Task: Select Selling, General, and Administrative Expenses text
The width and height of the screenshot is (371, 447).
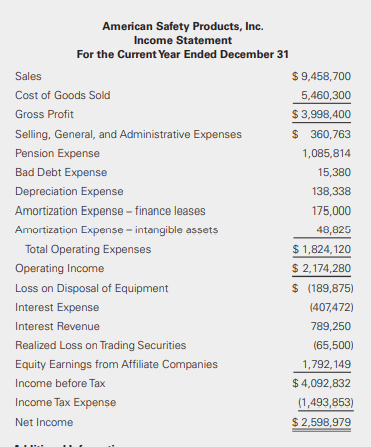Action: (128, 134)
